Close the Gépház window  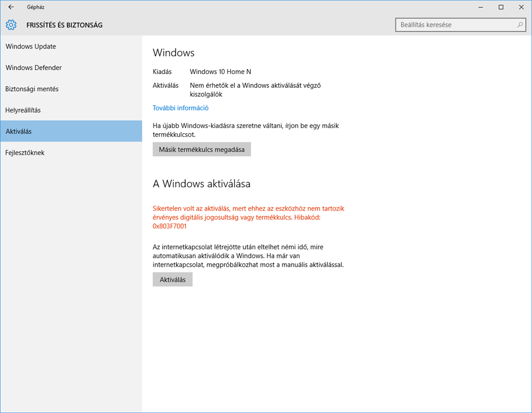point(521,7)
